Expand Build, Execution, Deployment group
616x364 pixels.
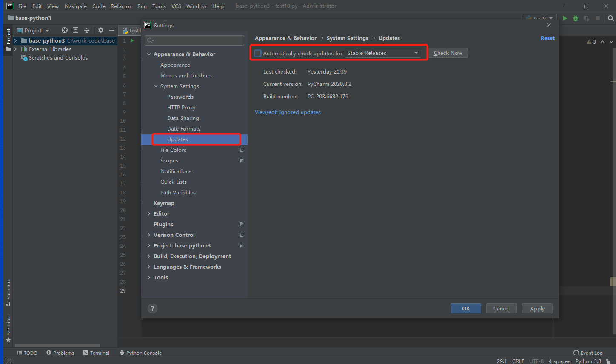pos(149,256)
